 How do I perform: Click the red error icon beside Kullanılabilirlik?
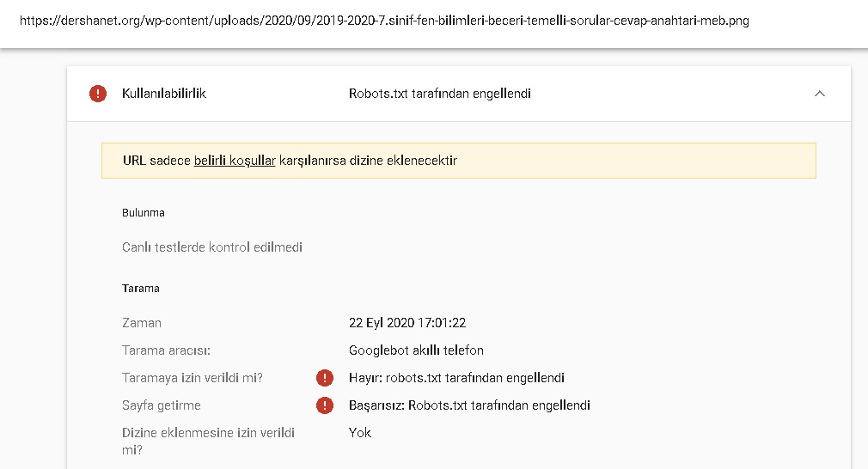98,94
